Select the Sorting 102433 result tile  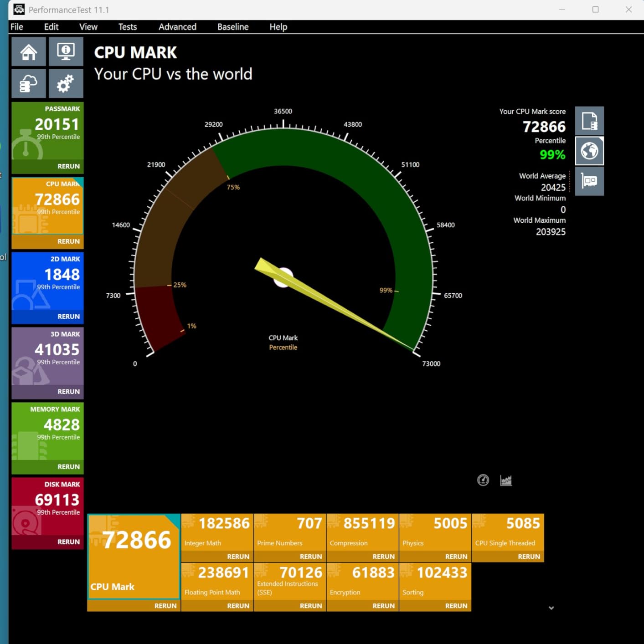click(x=435, y=582)
